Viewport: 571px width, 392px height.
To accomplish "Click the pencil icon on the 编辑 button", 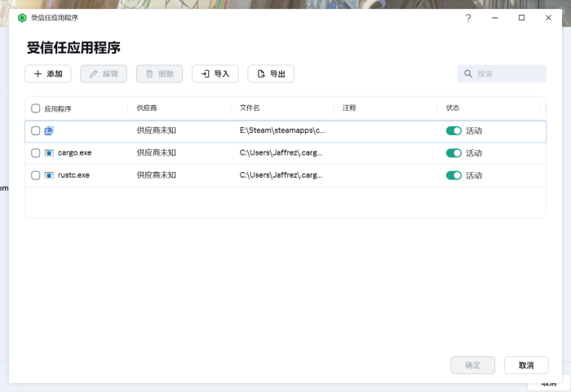I will point(94,74).
